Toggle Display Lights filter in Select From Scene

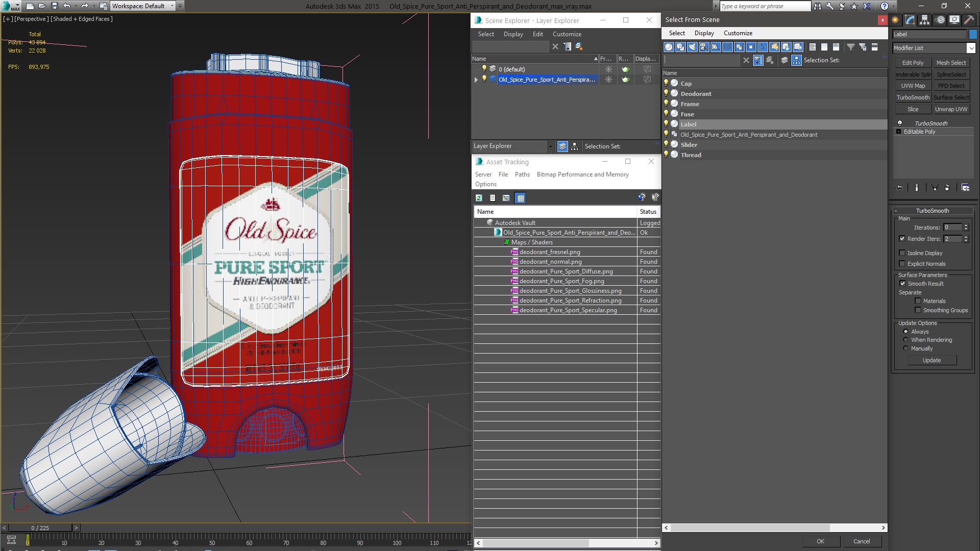coord(692,47)
